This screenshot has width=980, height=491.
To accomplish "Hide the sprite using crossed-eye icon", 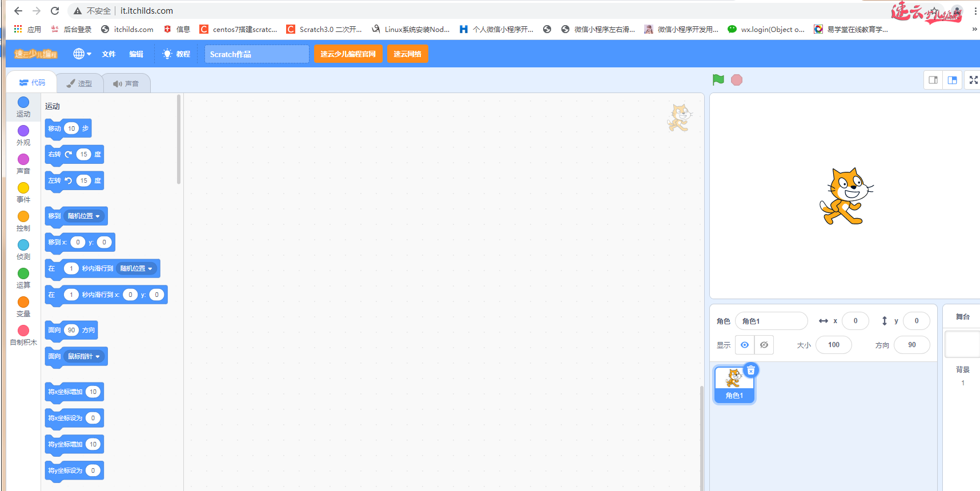I will [764, 345].
